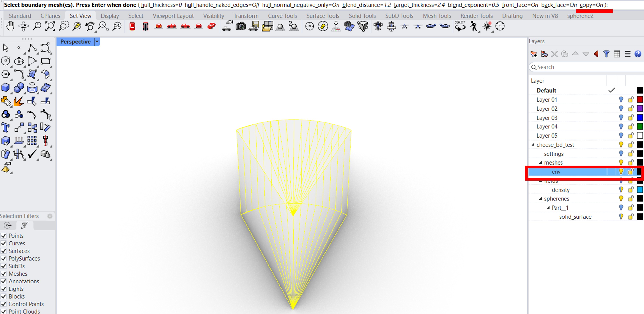Switch to the Mesh Tools tab
The width and height of the screenshot is (644, 314).
pyautogui.click(x=437, y=16)
